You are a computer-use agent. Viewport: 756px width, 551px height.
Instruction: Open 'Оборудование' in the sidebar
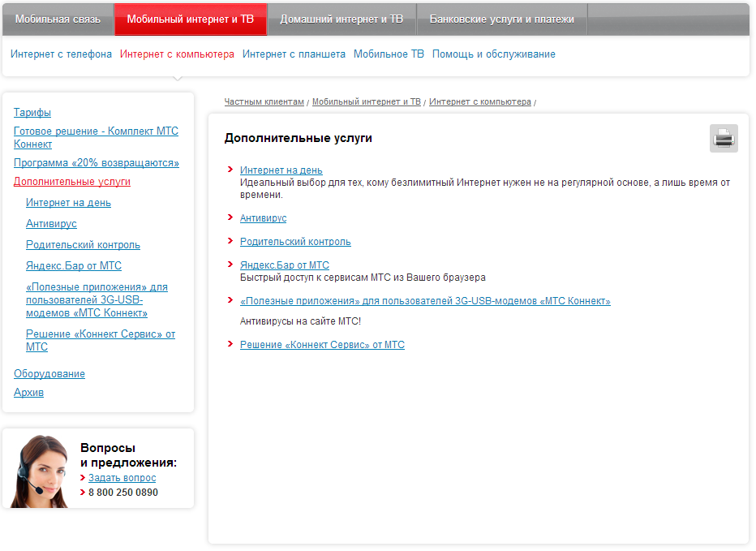pos(49,374)
